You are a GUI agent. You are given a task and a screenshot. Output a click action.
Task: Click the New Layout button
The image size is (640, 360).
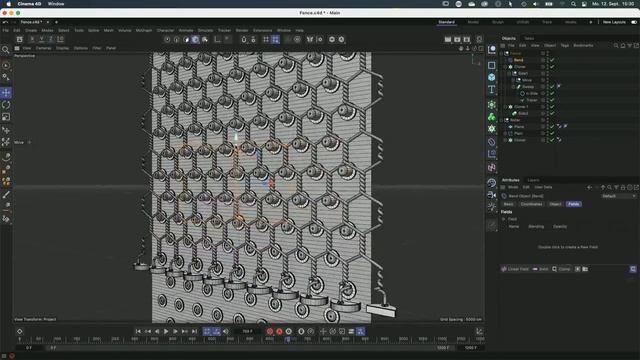tap(614, 22)
